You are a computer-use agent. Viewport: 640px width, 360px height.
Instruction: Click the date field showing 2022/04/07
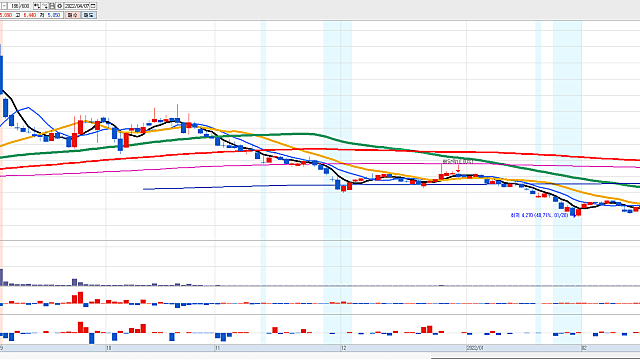point(77,6)
